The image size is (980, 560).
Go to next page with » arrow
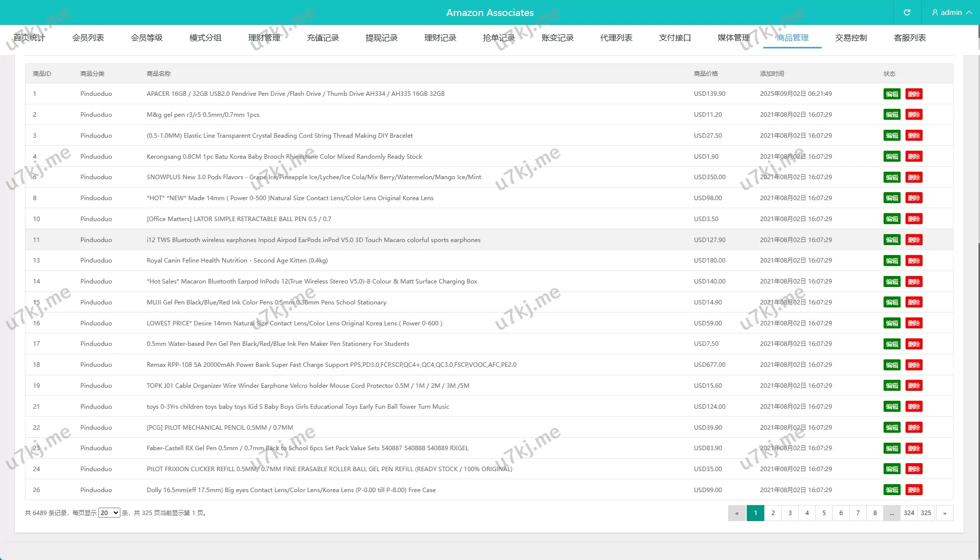pos(944,513)
